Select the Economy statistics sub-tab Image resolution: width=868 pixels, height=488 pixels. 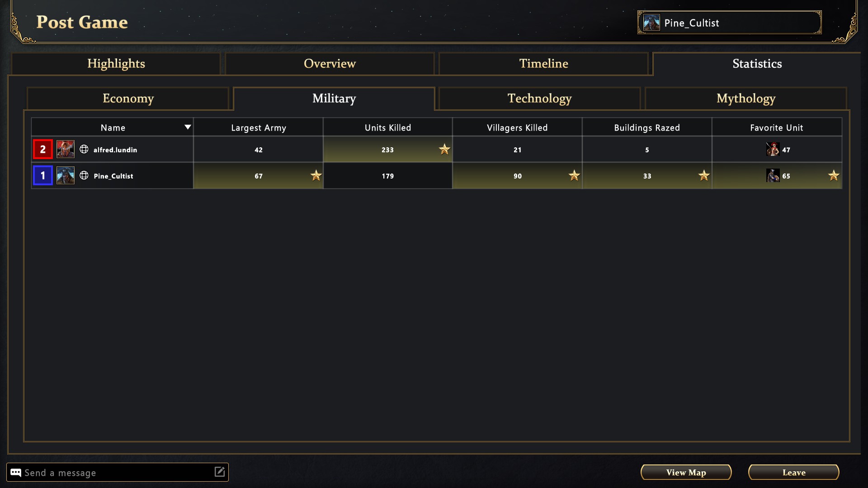(128, 99)
